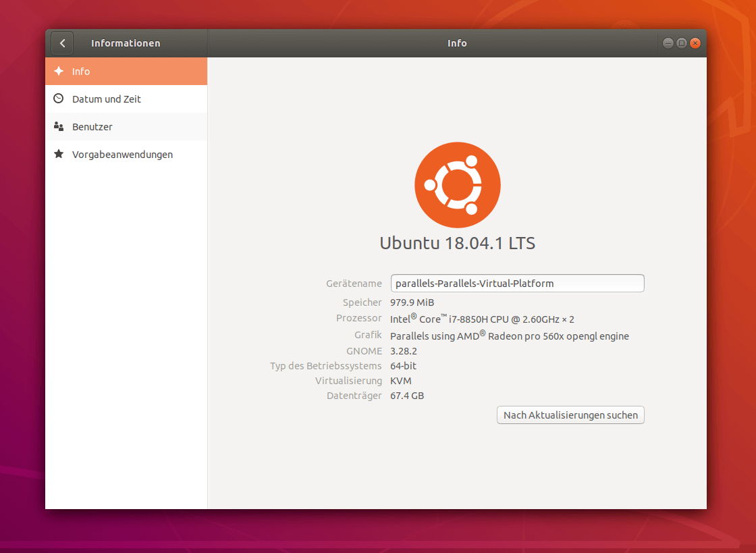Click GNOME version 3.28.2
This screenshot has width=756, height=553.
coord(404,351)
